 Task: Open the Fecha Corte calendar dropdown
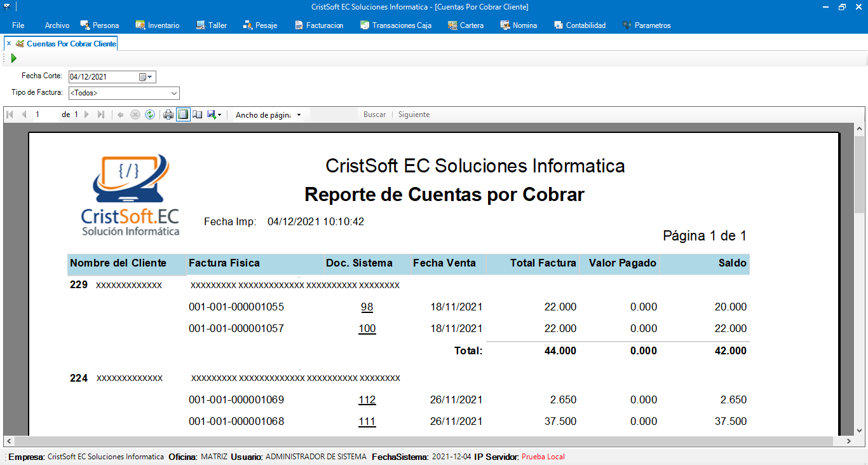(146, 77)
